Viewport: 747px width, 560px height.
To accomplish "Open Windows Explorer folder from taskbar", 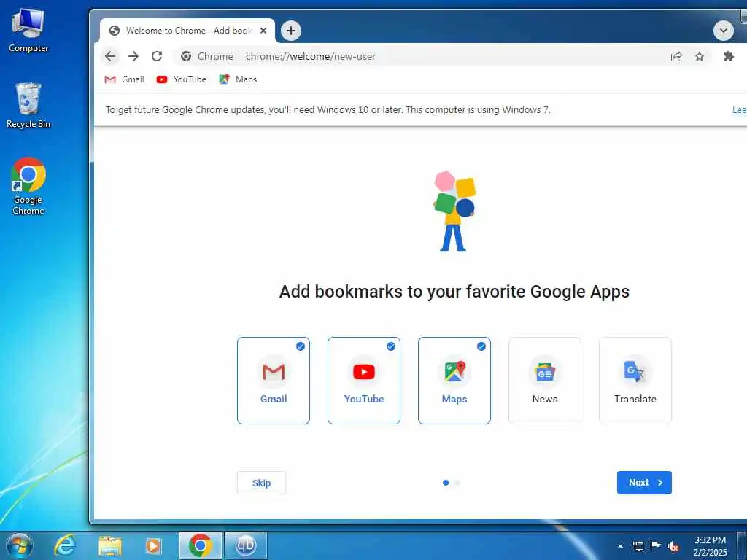I will tap(110, 545).
